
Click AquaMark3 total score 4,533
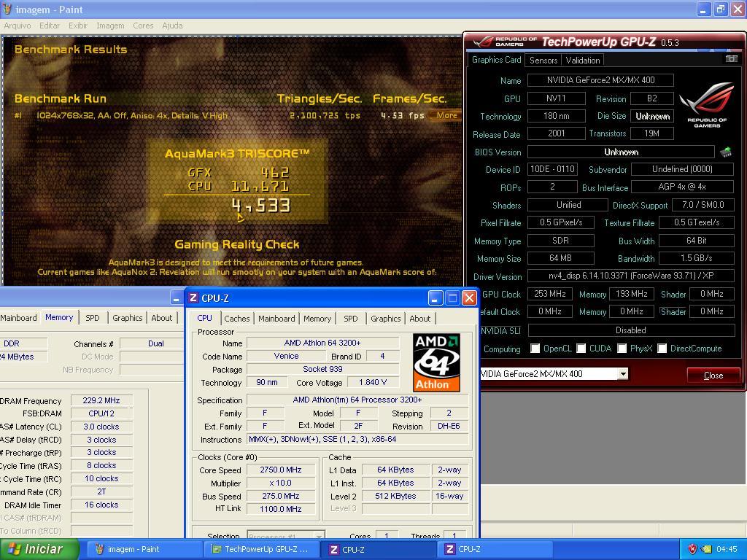[260, 205]
